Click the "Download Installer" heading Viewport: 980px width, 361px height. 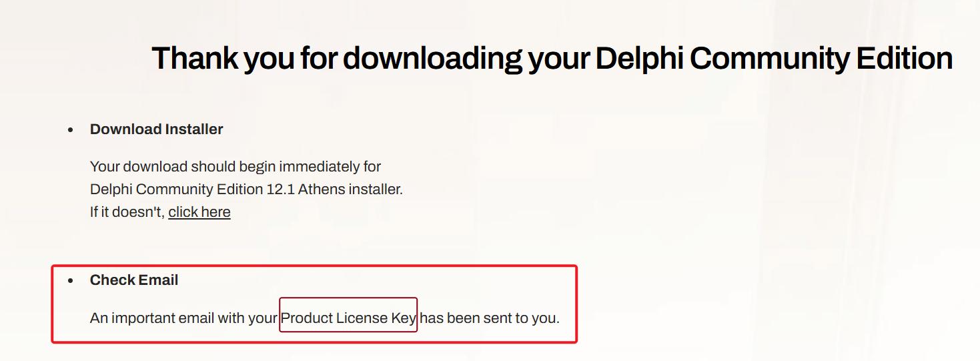pos(156,129)
